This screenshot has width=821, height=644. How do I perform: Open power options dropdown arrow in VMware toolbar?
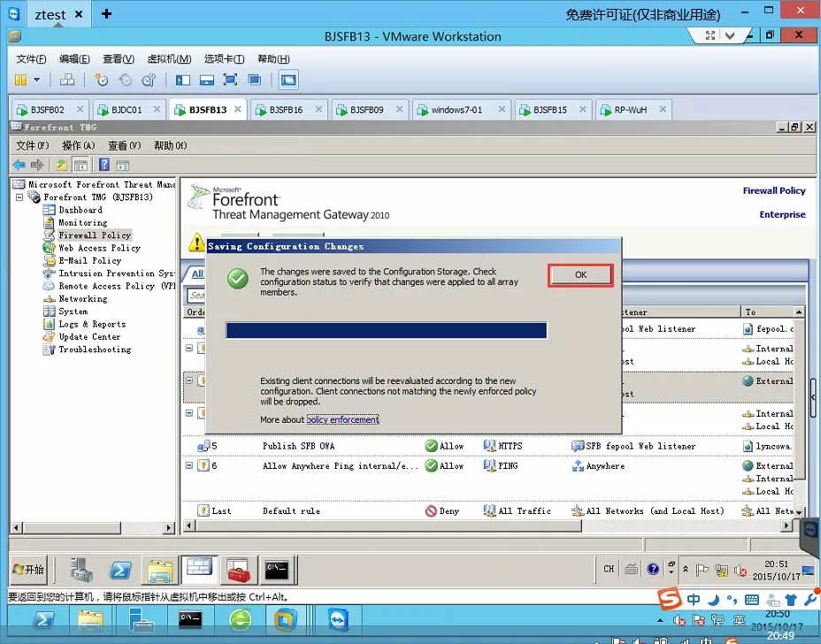pos(36,80)
